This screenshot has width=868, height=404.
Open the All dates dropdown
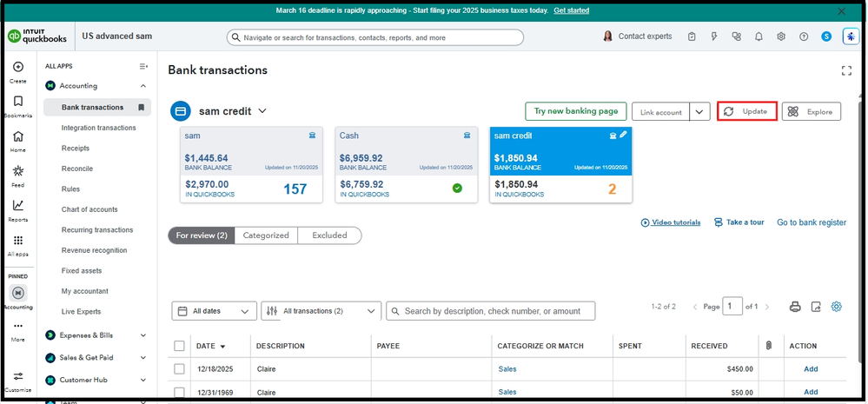coord(215,311)
